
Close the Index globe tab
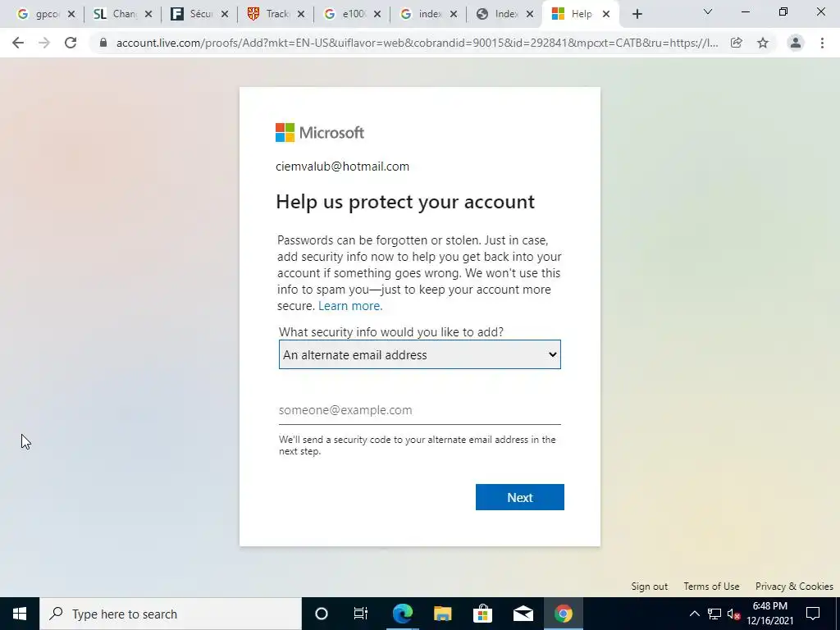coord(530,15)
